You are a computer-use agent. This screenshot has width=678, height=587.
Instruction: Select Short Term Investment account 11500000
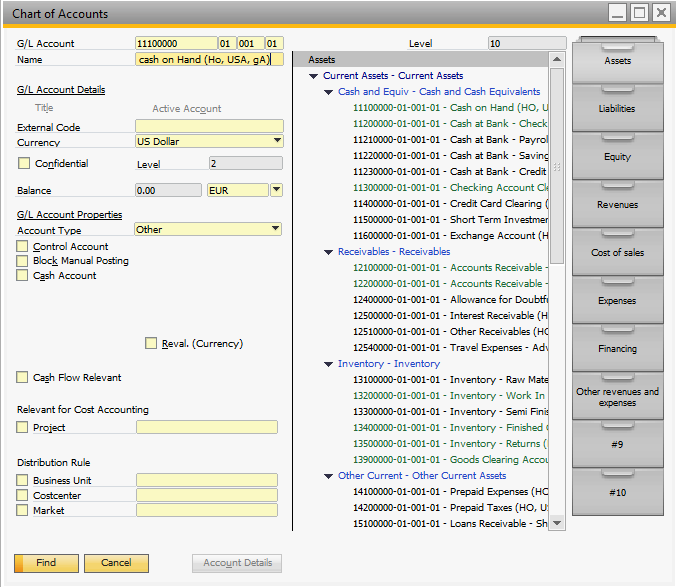[x=450, y=220]
